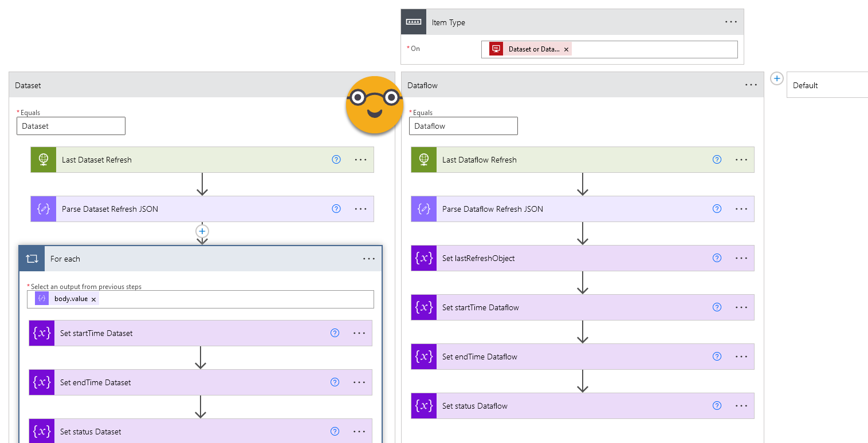Viewport: 868px width, 443px height.
Task: Click Equals field containing Dataflow
Action: pos(463,126)
